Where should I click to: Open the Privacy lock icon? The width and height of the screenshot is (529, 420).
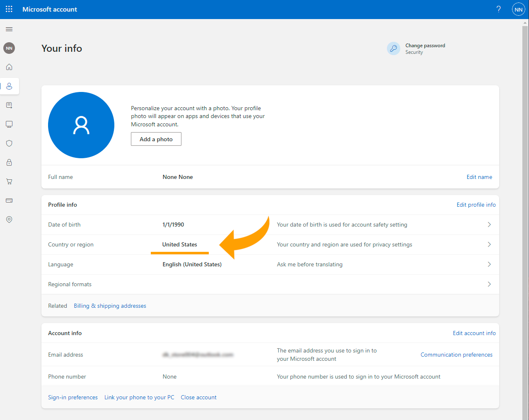[9, 162]
